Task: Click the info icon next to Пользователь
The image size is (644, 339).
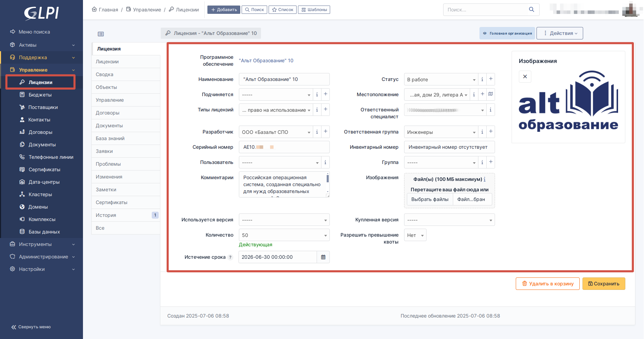Action: (x=325, y=162)
